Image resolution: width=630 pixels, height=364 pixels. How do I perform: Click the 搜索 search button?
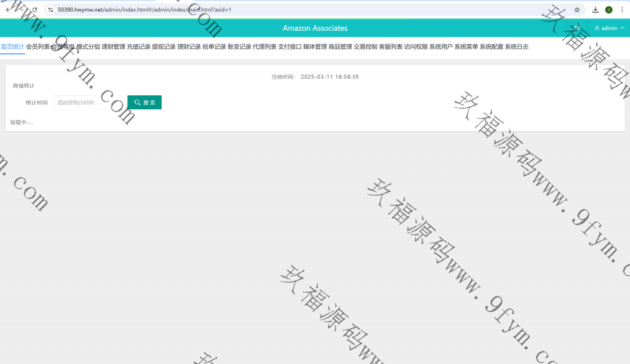[x=145, y=103]
